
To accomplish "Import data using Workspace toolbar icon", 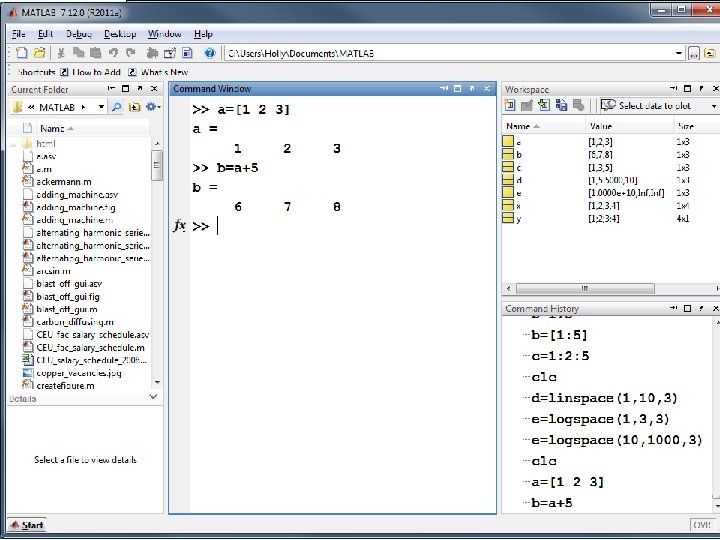I will (544, 106).
